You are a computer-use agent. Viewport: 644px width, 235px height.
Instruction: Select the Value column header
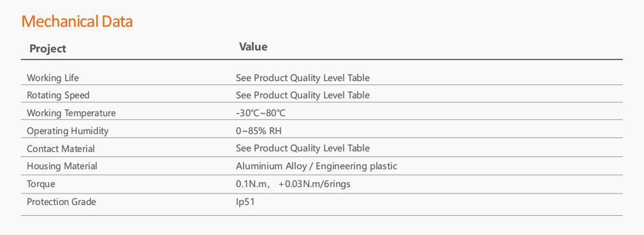[x=253, y=47]
